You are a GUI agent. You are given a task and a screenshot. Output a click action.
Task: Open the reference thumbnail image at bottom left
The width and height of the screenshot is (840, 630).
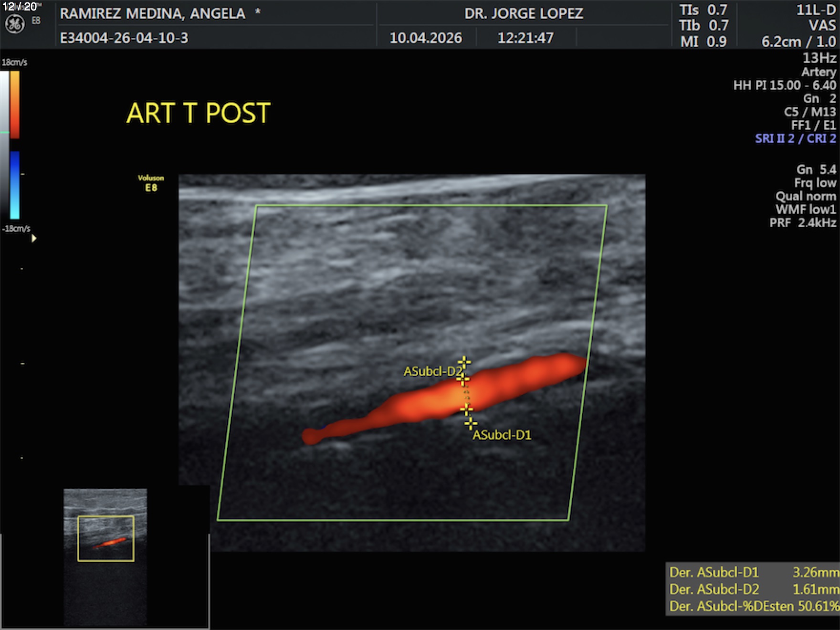(x=105, y=556)
